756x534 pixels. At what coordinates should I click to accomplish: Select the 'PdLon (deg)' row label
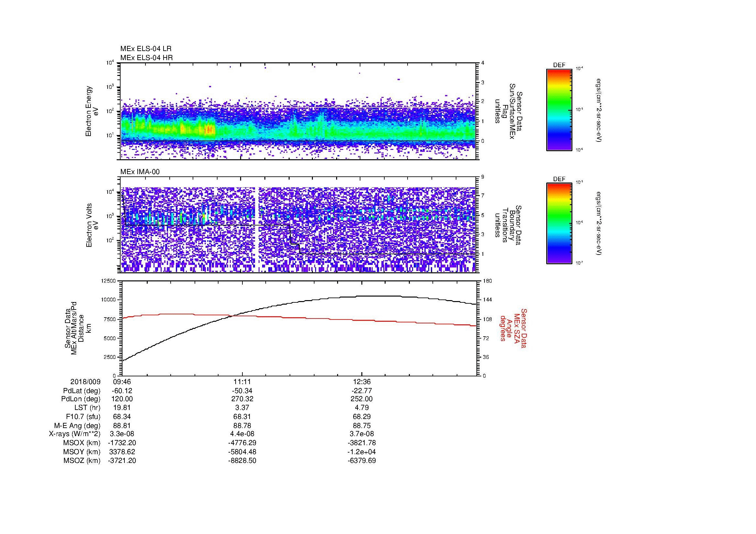(x=81, y=399)
